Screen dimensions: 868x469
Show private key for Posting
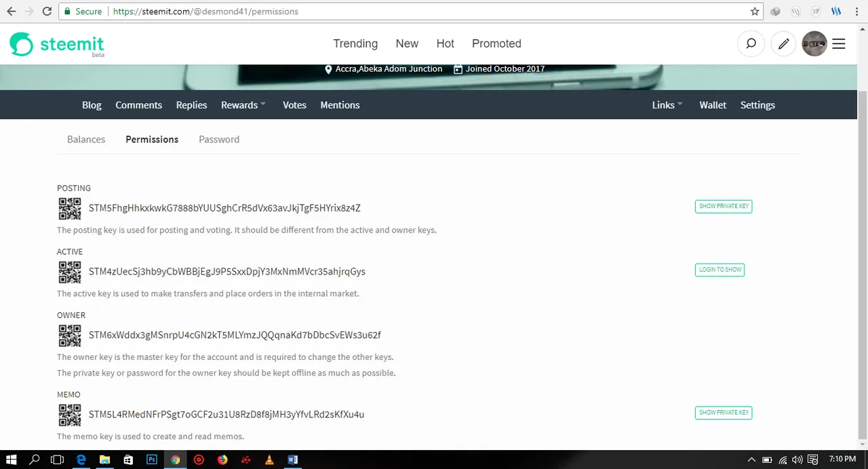pos(724,206)
